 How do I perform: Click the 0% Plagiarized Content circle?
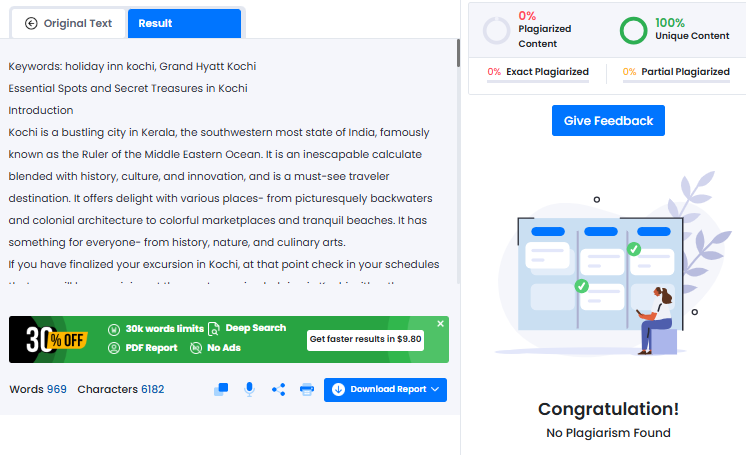496,30
